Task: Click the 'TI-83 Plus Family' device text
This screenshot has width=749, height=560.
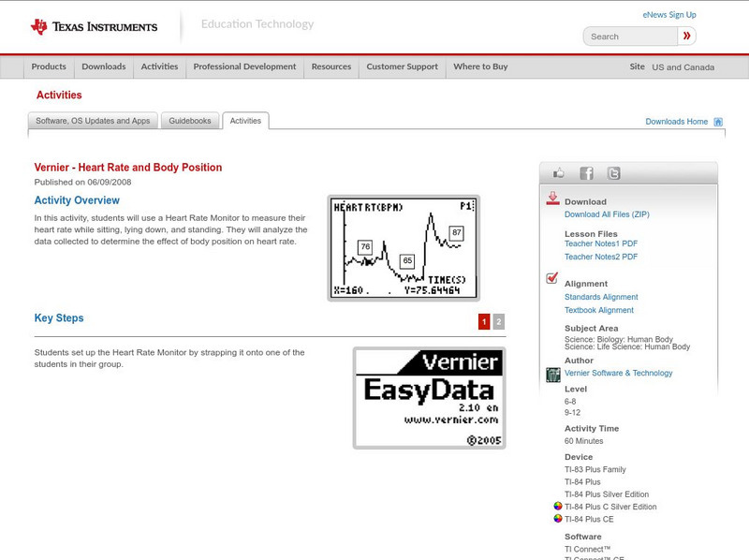Action: click(595, 470)
